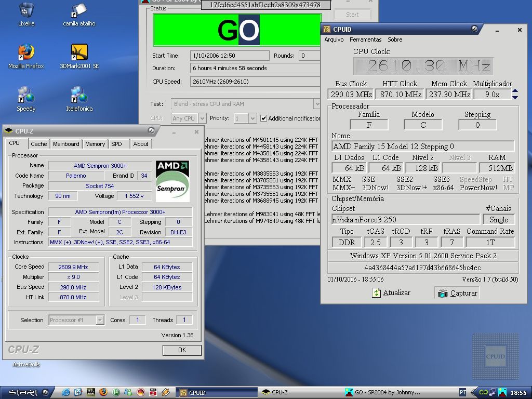Screen dimensions: 532x399
Task: Click the AMD Sempron 3000+ Name field
Action: tap(100, 166)
